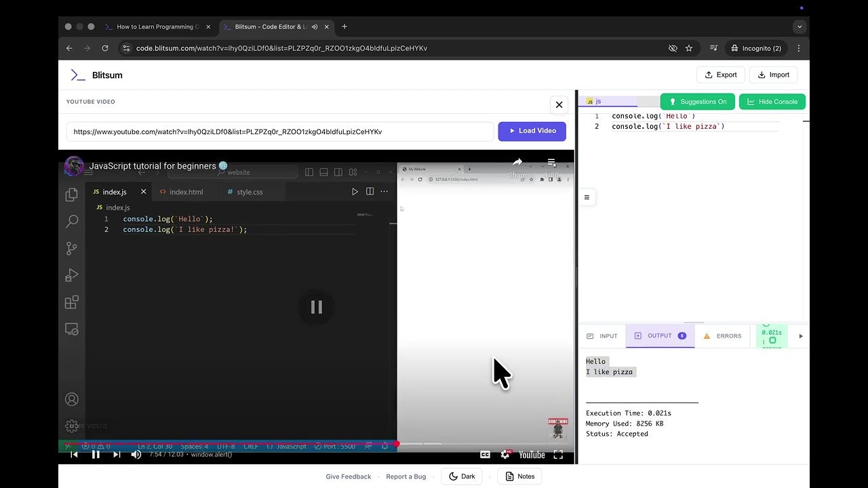
Task: Open the media control icon in the browser toolbar
Action: 713,48
